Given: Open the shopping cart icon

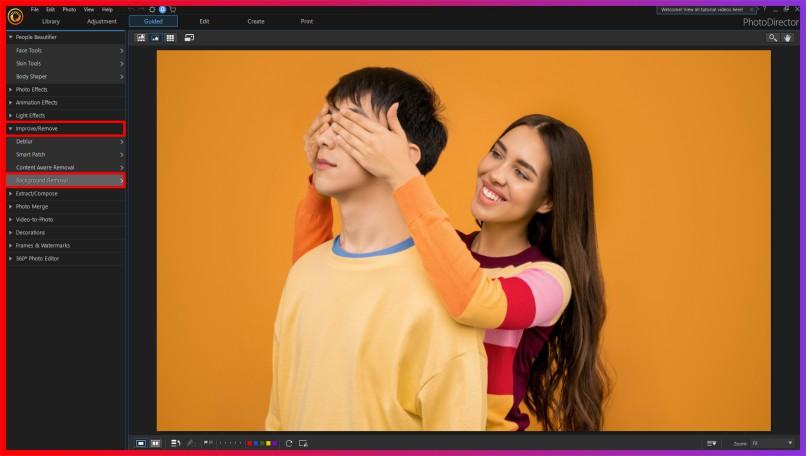Looking at the screenshot, I should (173, 9).
